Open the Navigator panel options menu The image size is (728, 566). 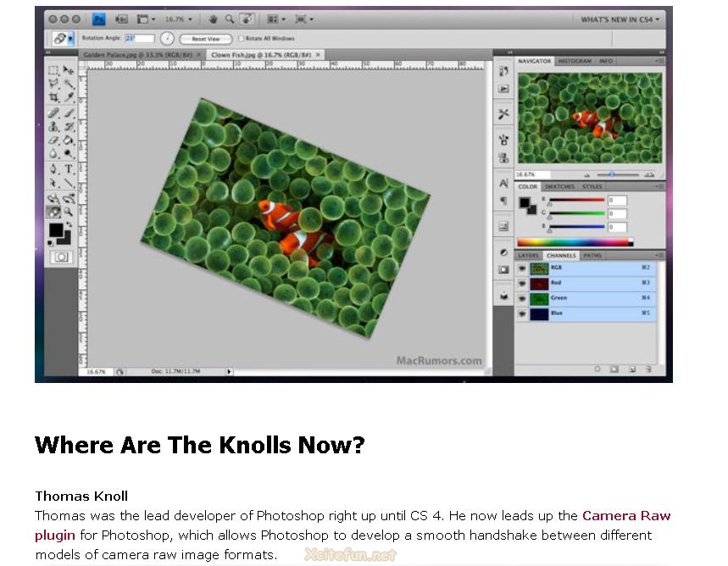click(x=659, y=61)
